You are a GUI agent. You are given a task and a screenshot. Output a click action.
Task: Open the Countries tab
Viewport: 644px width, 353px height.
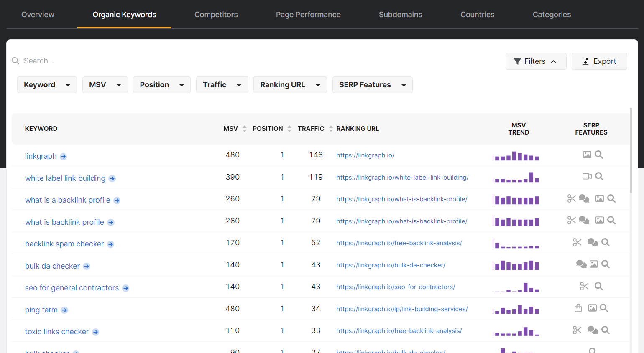coord(478,15)
